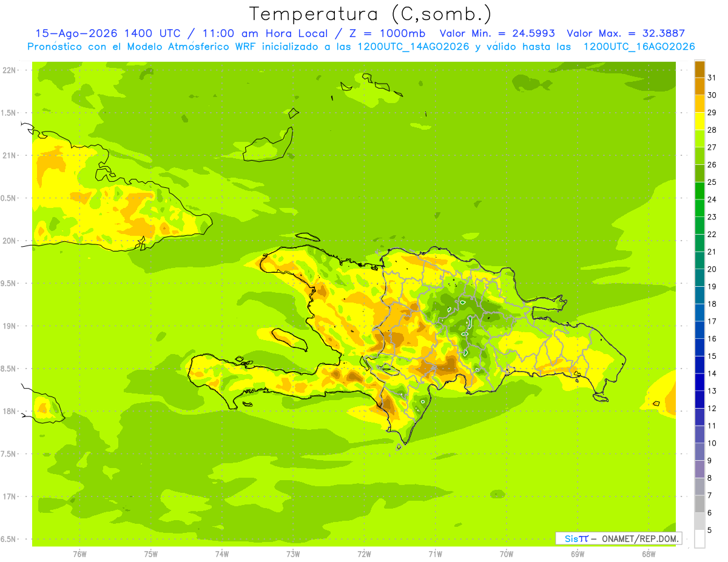This screenshot has height=562, width=728.
Task: Click the "74W" longitude label
Action: click(x=222, y=554)
